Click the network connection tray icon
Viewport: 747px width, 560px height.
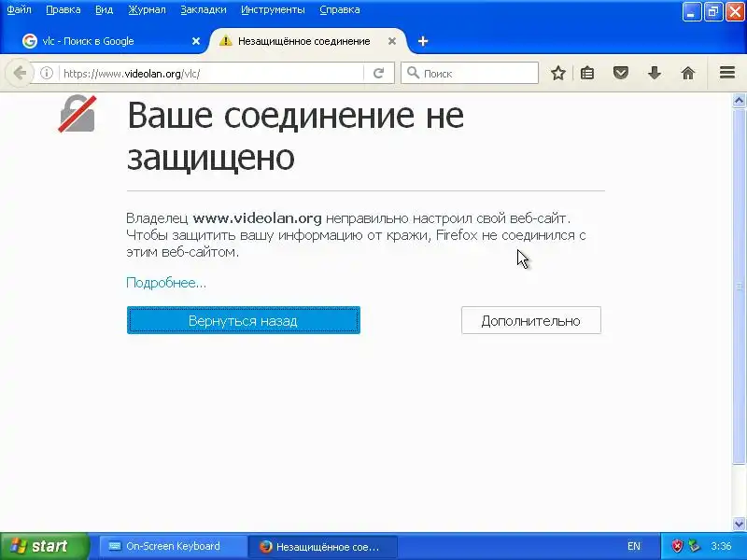[x=695, y=545]
